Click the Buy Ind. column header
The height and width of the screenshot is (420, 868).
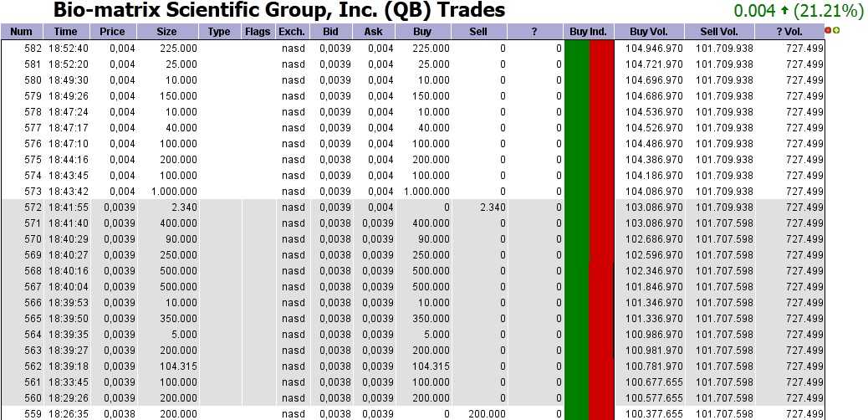[589, 32]
